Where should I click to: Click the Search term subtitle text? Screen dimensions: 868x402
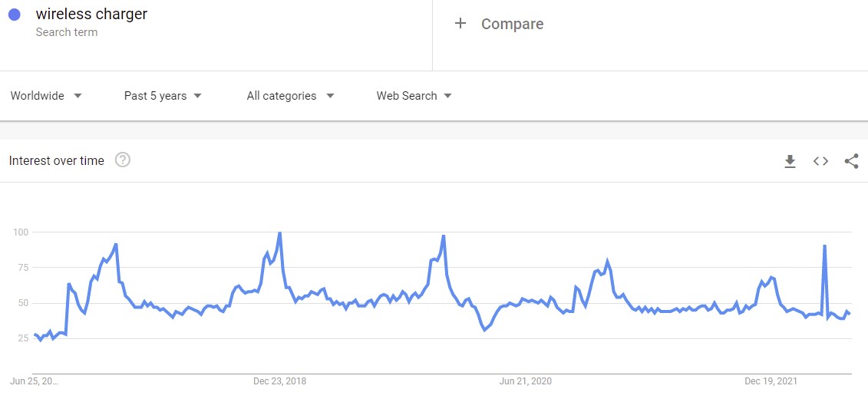click(x=67, y=32)
